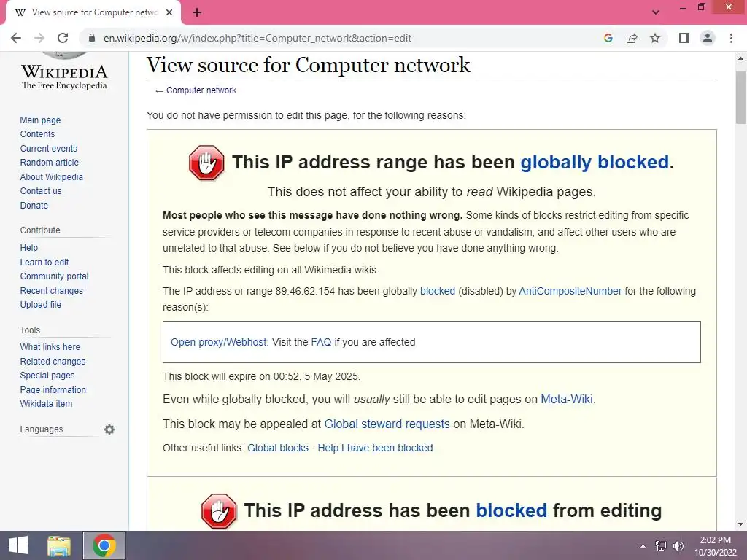The width and height of the screenshot is (747, 560).
Task: Open volume control tray icon
Action: pos(678,546)
